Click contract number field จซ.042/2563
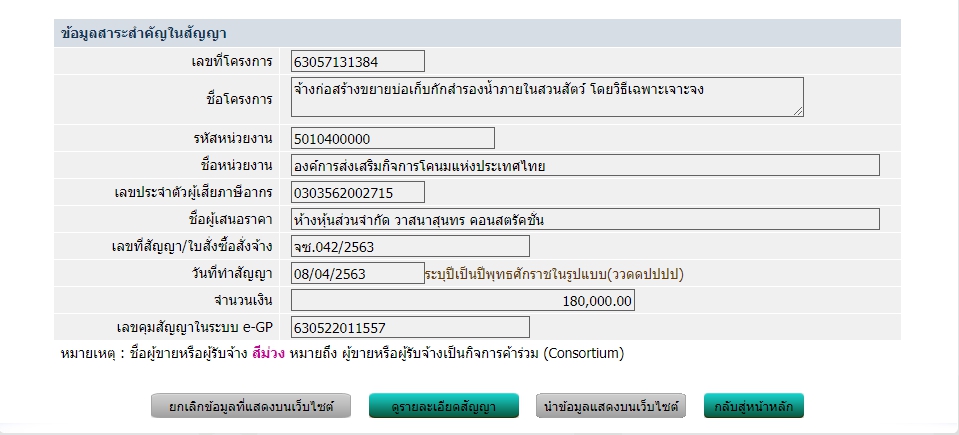The height and width of the screenshot is (435, 959). point(410,246)
